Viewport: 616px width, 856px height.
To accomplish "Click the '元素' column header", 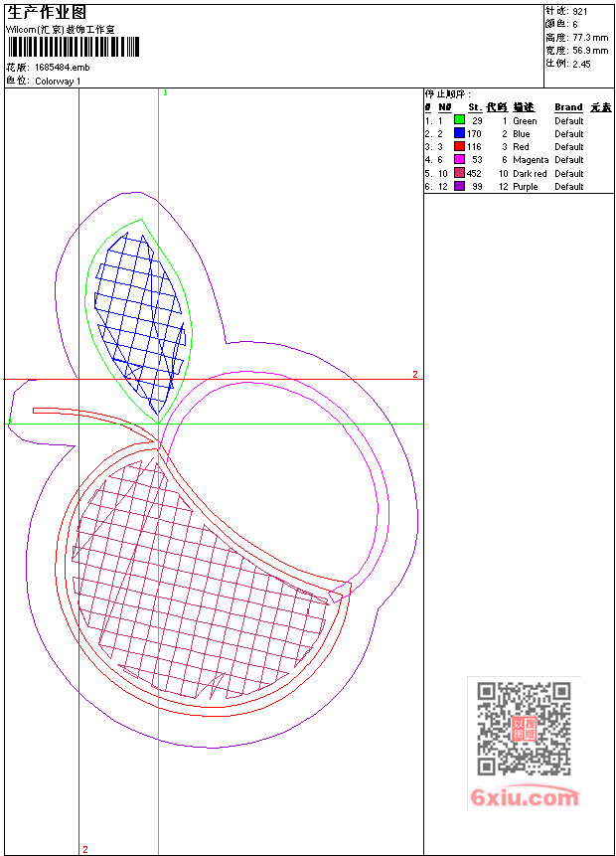I will (x=601, y=107).
